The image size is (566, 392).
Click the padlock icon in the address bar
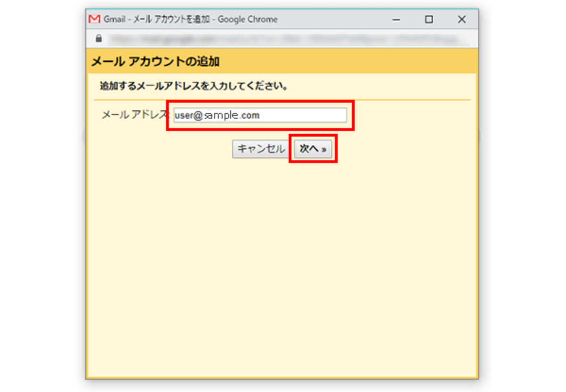(x=99, y=38)
